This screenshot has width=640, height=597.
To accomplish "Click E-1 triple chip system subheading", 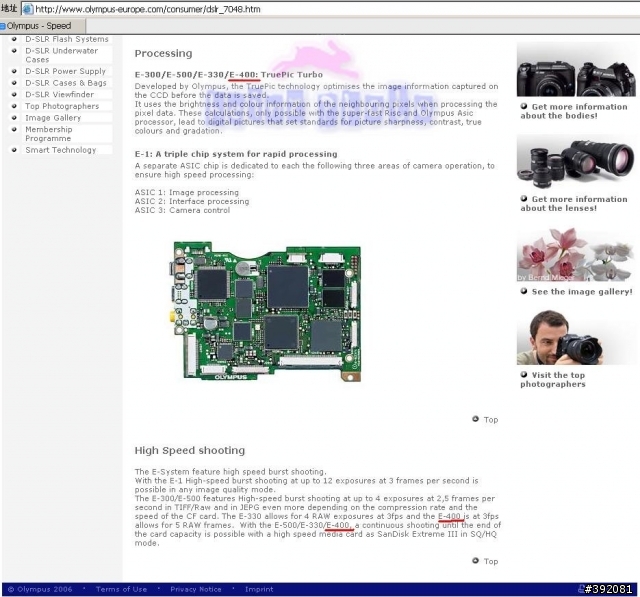I will click(236, 154).
